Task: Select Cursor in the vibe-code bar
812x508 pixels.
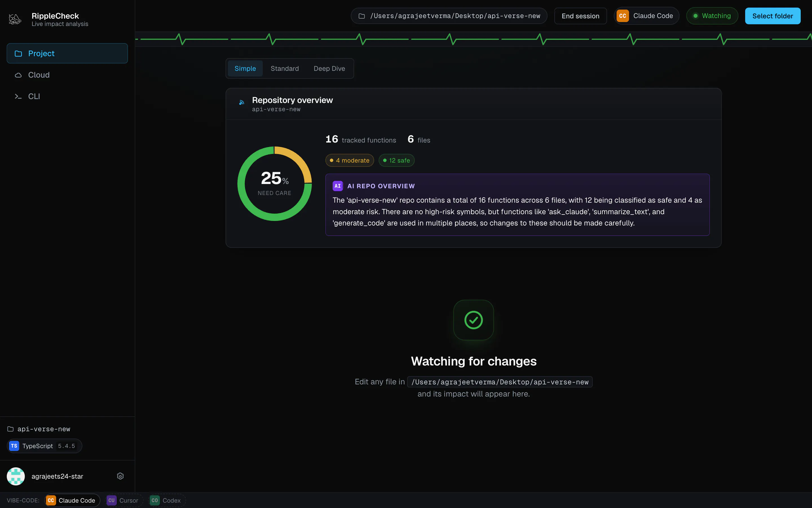Action: pyautogui.click(x=124, y=500)
